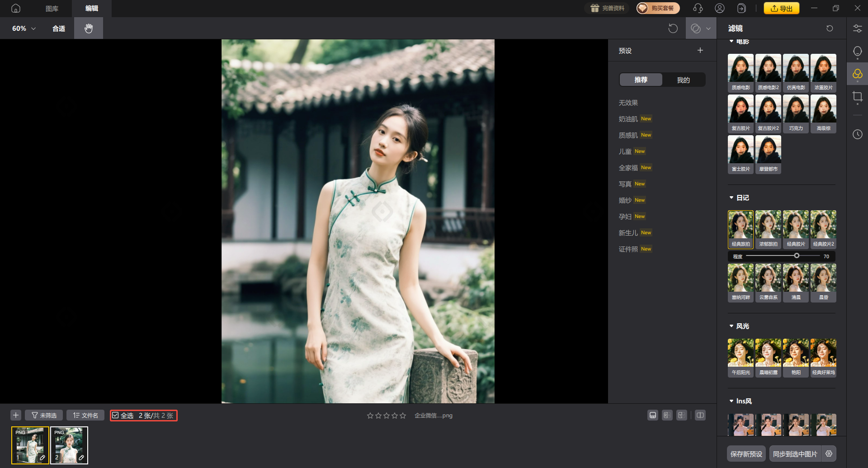
Task: Click the 程度 intensity slider handle
Action: [797, 256]
